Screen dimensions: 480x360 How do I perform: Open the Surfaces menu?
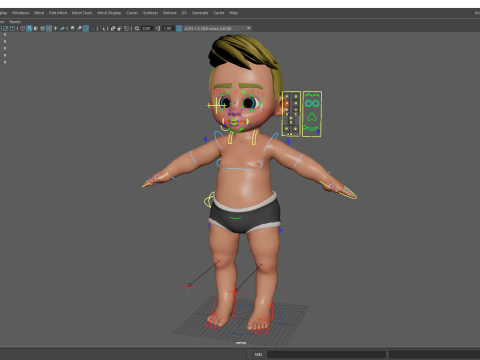(150, 13)
